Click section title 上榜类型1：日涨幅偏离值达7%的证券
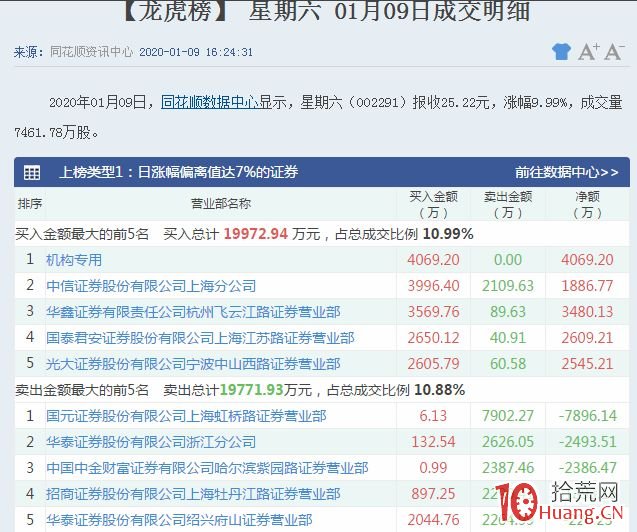Image resolution: width=637 pixels, height=532 pixels. click(179, 172)
